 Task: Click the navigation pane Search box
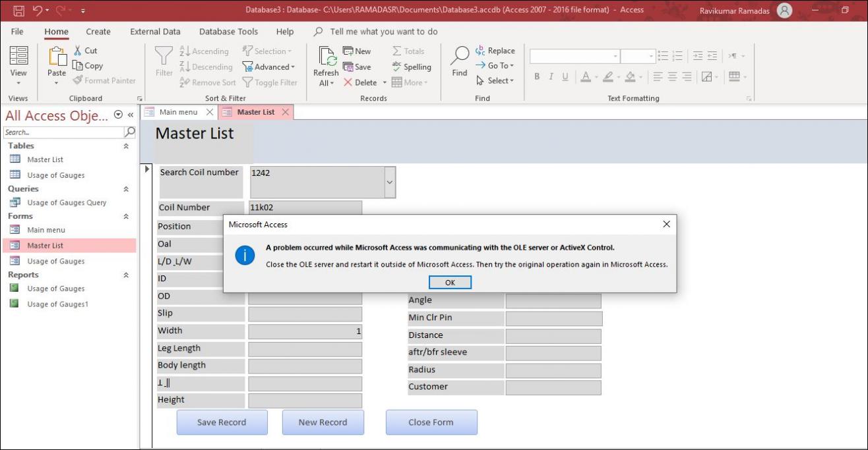tap(64, 132)
